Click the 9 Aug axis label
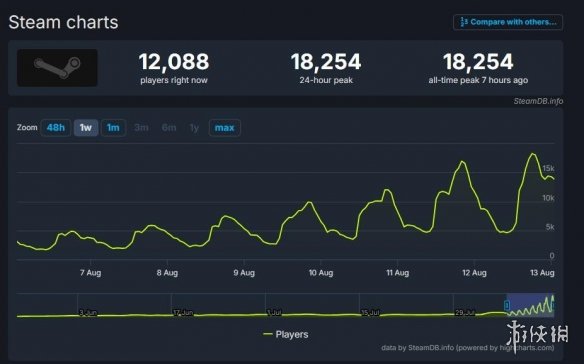This screenshot has height=364, width=584. pos(244,273)
